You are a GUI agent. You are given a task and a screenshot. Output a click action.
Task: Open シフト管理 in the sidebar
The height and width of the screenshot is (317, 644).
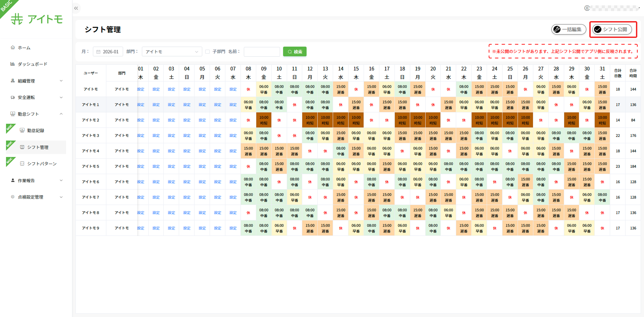(38, 147)
